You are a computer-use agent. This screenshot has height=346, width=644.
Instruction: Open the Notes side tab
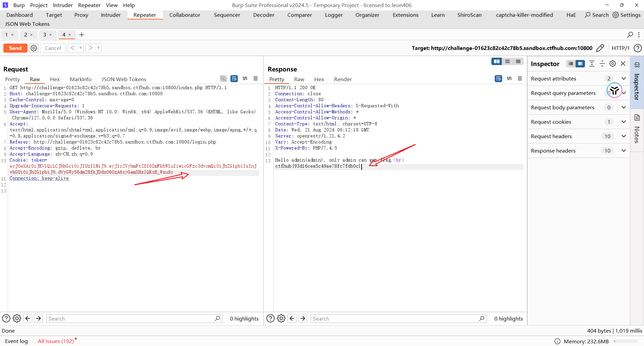(637, 129)
